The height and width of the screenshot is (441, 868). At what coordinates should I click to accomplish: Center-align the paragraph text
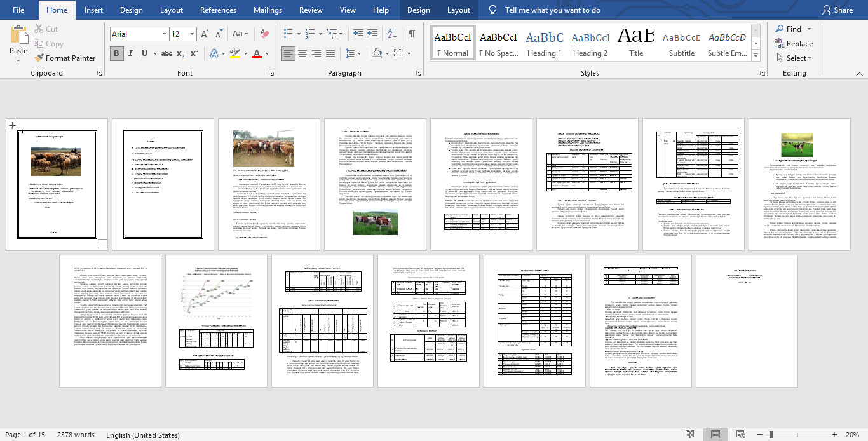click(x=302, y=54)
